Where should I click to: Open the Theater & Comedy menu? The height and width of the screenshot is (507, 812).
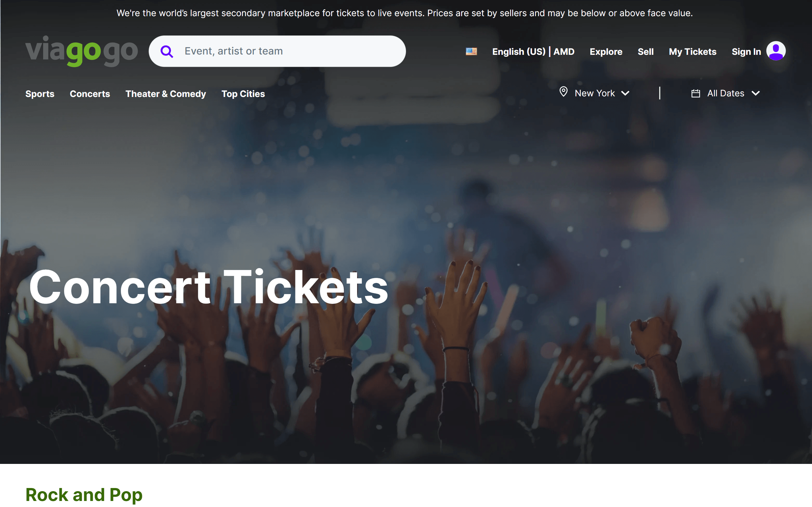pyautogui.click(x=166, y=94)
